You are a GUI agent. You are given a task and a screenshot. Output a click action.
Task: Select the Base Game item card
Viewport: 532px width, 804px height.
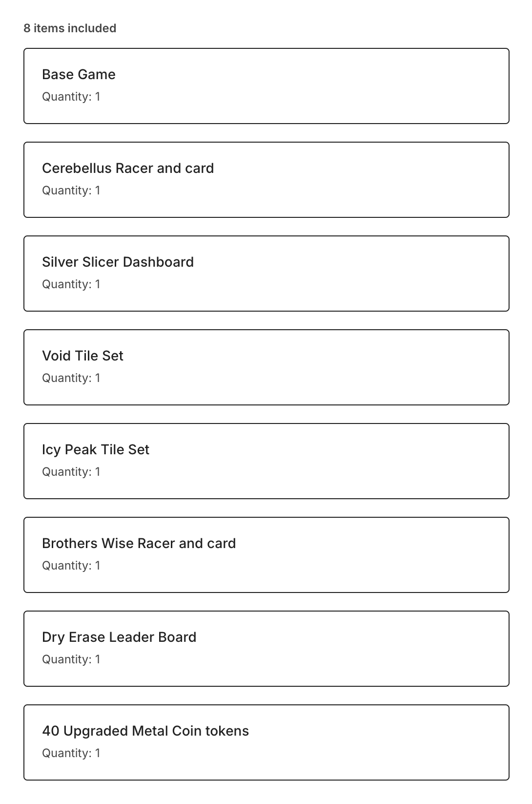(x=266, y=86)
